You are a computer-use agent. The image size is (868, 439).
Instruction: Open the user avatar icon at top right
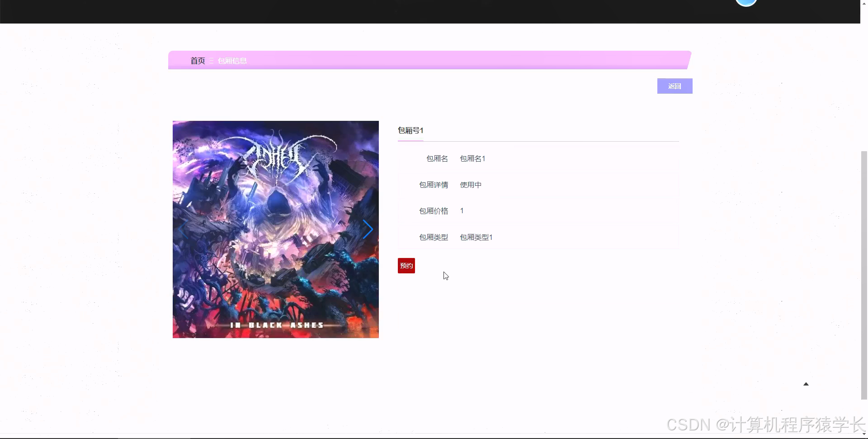click(x=746, y=3)
